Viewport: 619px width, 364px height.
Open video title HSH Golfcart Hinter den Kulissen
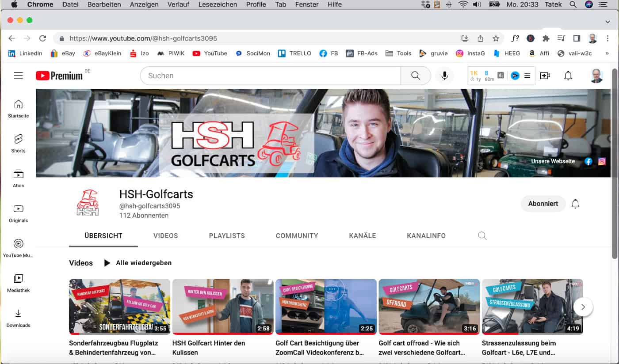[209, 348]
